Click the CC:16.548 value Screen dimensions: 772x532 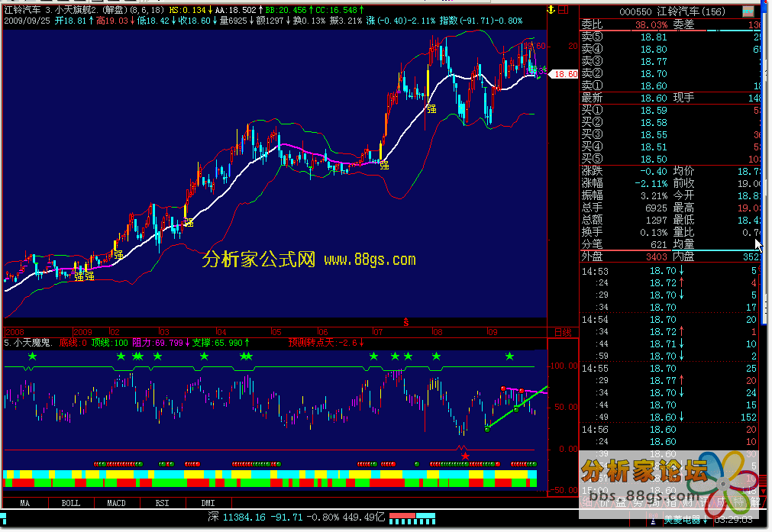click(337, 10)
